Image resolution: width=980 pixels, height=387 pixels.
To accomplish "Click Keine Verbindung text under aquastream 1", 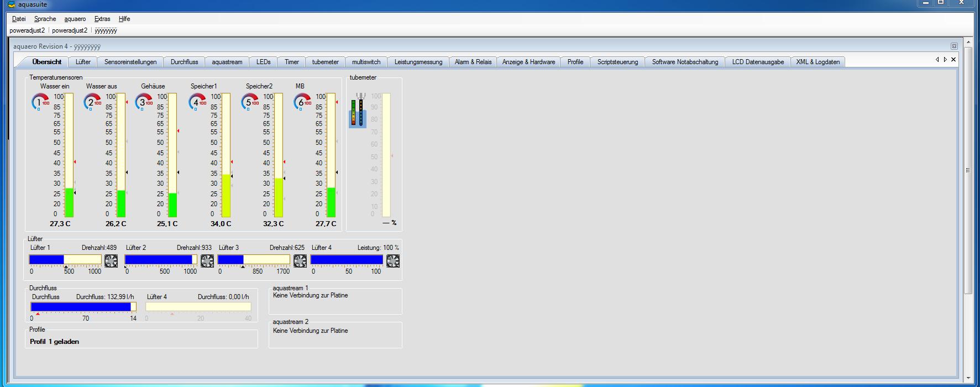I will click(x=311, y=295).
